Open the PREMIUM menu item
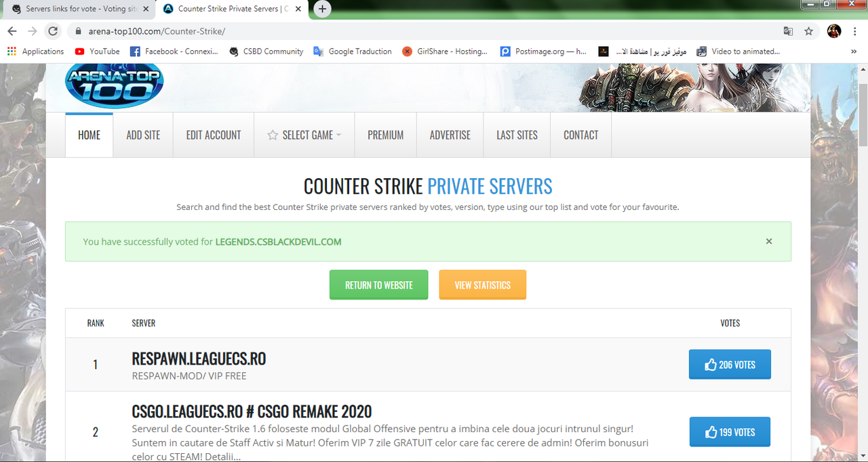This screenshot has width=868, height=462. 385,135
